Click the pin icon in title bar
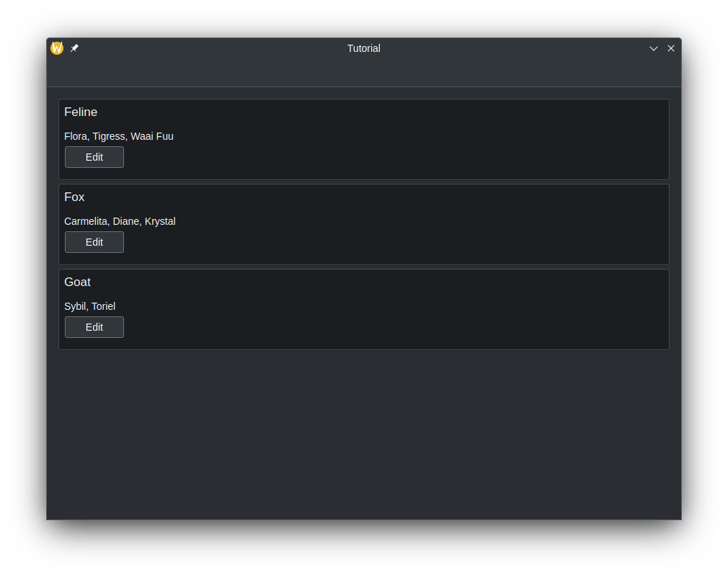The width and height of the screenshot is (728, 575). 74,48
